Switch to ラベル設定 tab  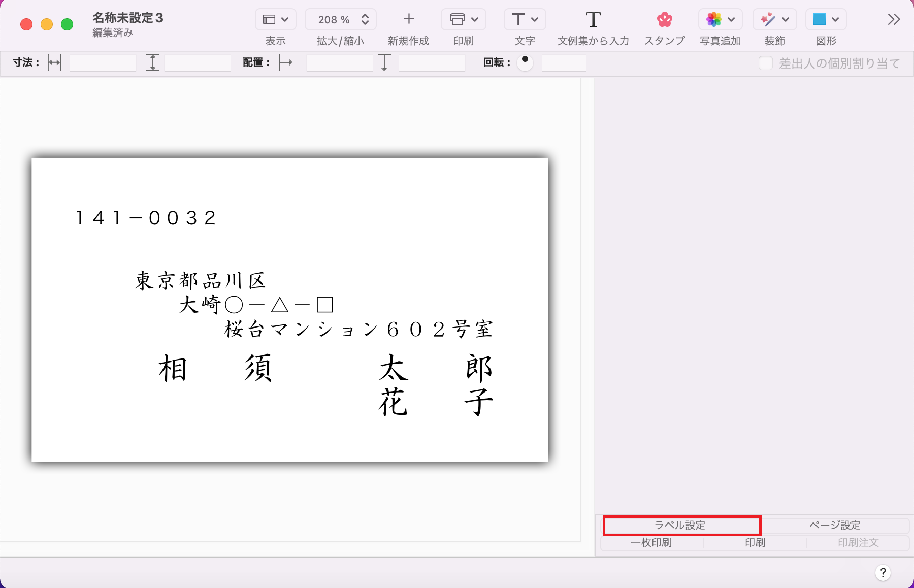(681, 525)
